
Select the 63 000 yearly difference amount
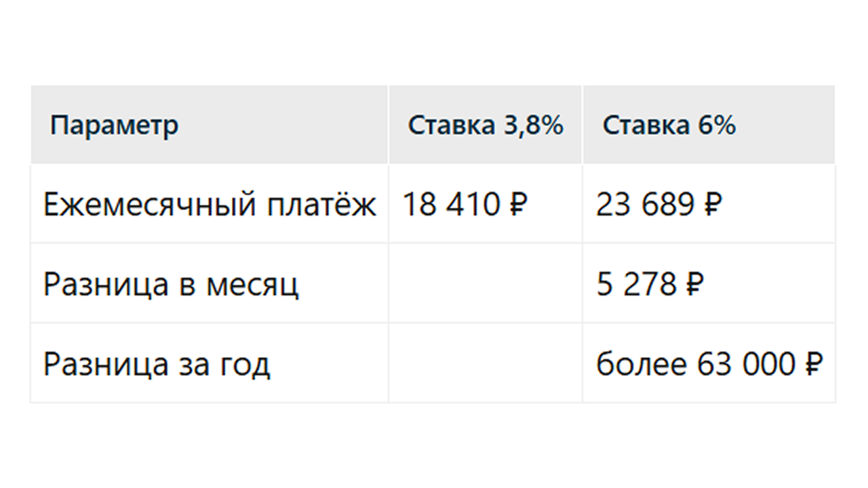tap(745, 364)
